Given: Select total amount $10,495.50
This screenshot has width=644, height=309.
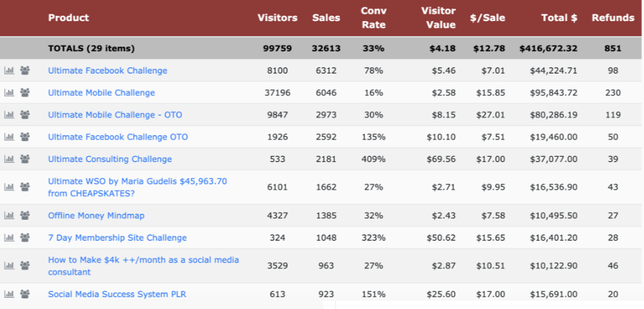Looking at the screenshot, I should (553, 215).
